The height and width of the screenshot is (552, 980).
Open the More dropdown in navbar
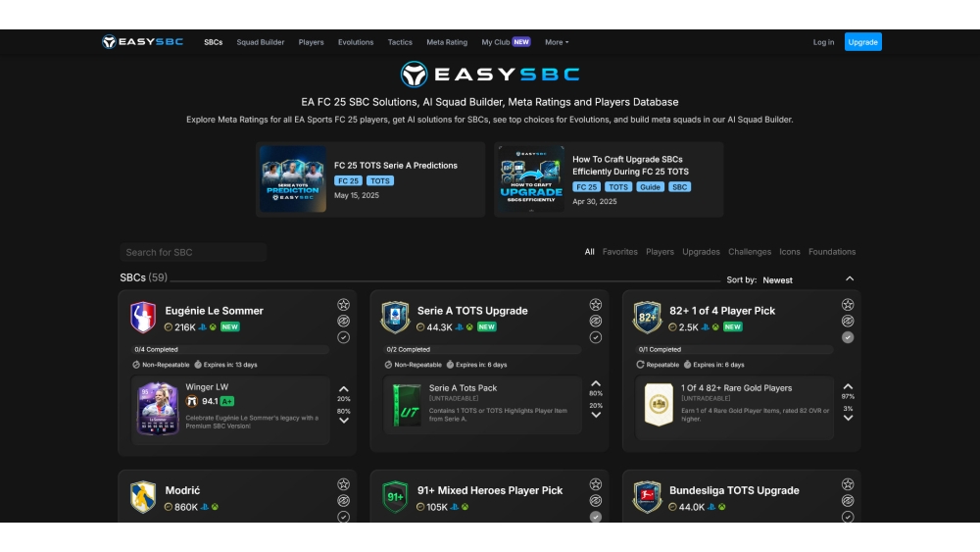[557, 42]
